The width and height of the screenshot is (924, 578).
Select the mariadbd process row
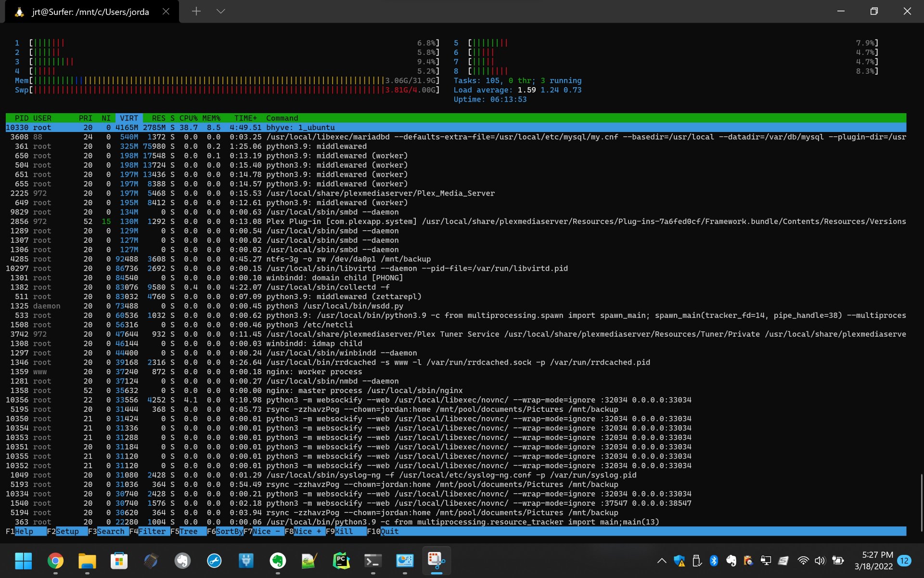pyautogui.click(x=456, y=137)
